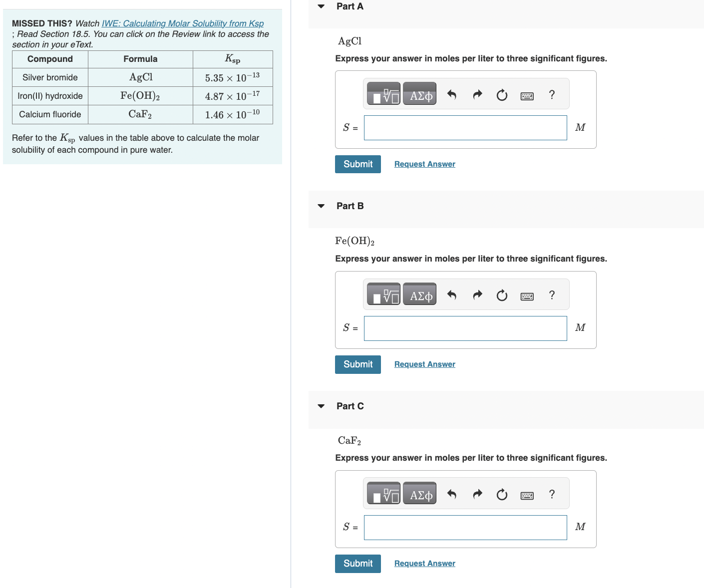Submit the Fe(OH)2 answer in Part B
704x588 pixels.
(x=357, y=364)
